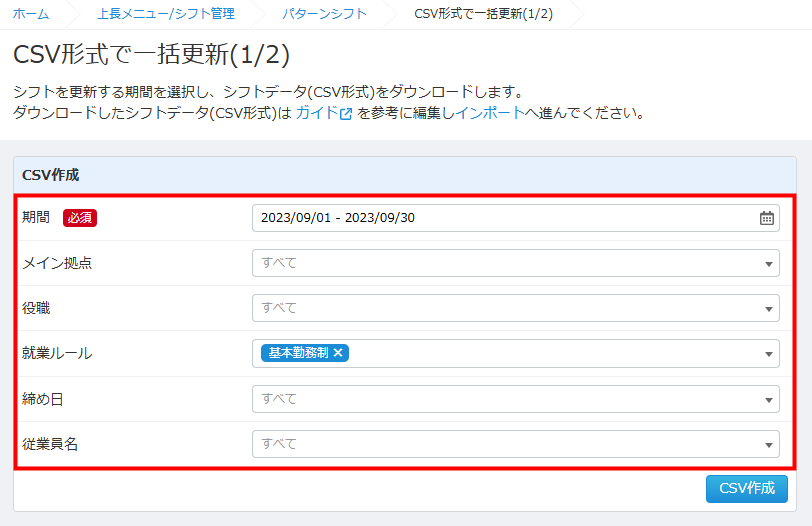Open the 就業ルール dropdown arrow
812x526 pixels.
point(768,354)
